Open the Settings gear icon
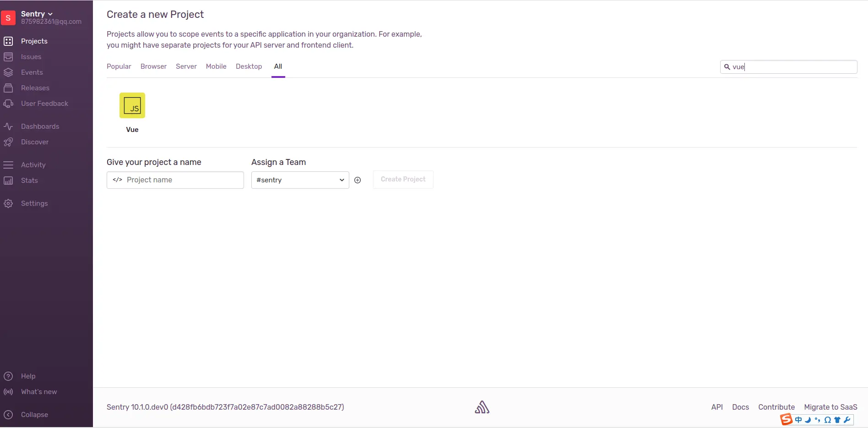Screen dimensions: 868x428 pyautogui.click(x=8, y=203)
